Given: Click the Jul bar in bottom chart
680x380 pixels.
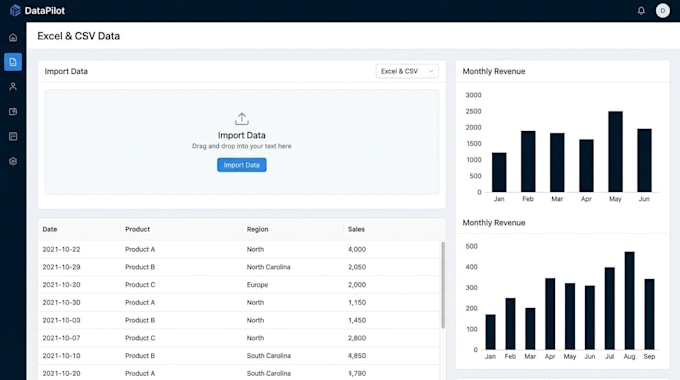Looking at the screenshot, I should pyautogui.click(x=609, y=308).
